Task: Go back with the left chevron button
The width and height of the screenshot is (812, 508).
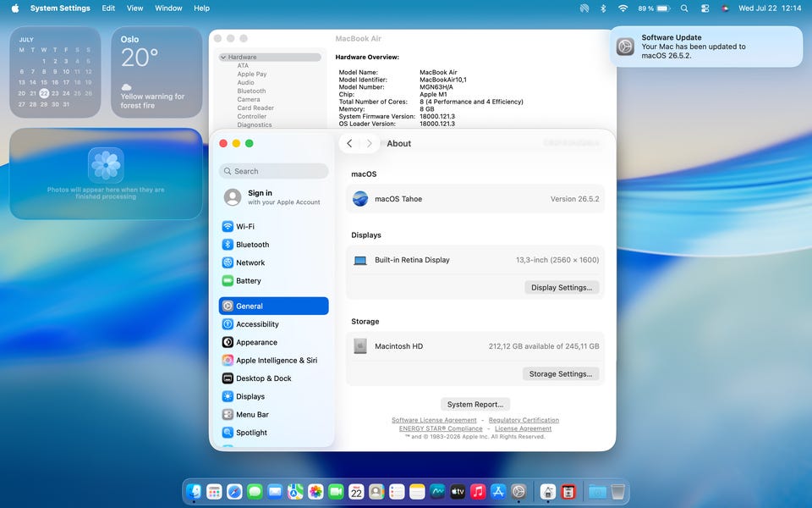Action: (x=349, y=144)
